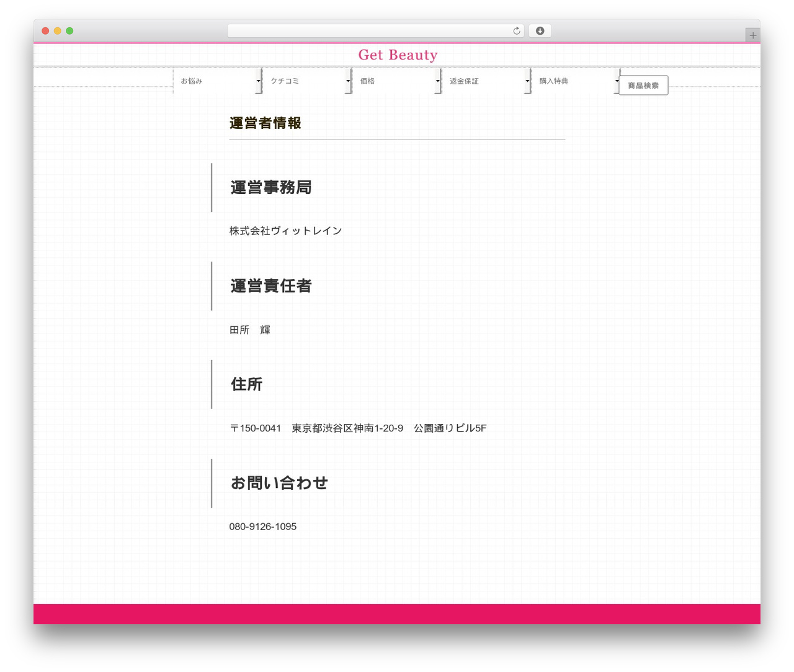The width and height of the screenshot is (794, 672).
Task: Reload the page using the refresh icon
Action: 517,31
